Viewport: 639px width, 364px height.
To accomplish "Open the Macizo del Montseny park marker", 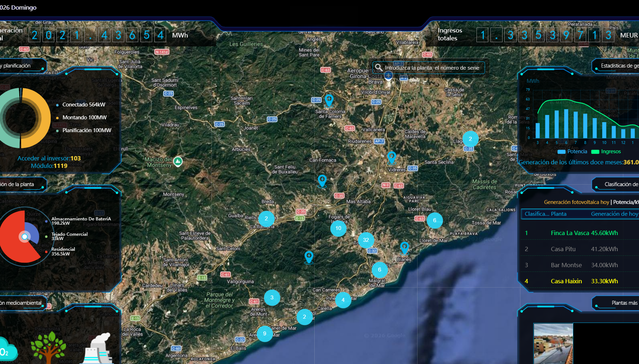I will [178, 162].
